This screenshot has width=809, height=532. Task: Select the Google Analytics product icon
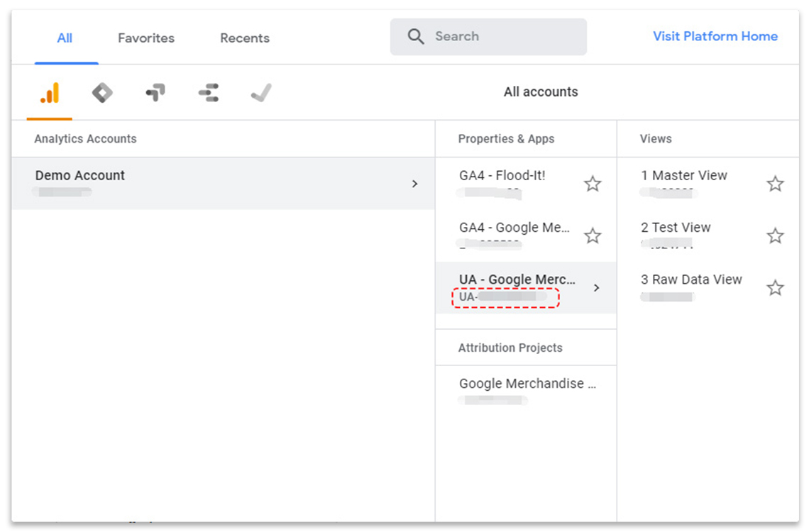(x=50, y=93)
